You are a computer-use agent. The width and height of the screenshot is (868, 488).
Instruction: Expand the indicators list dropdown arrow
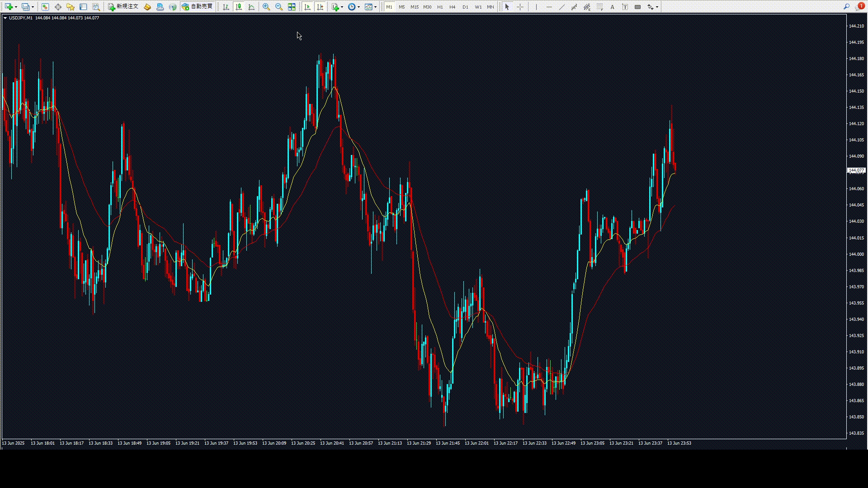click(342, 7)
